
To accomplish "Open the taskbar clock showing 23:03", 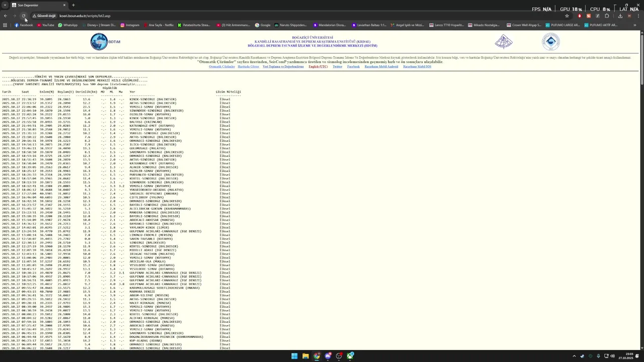I will (x=626, y=356).
